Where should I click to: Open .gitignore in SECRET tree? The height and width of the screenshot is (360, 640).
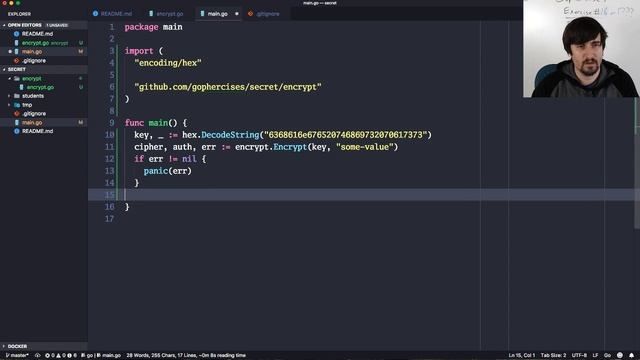point(44,113)
